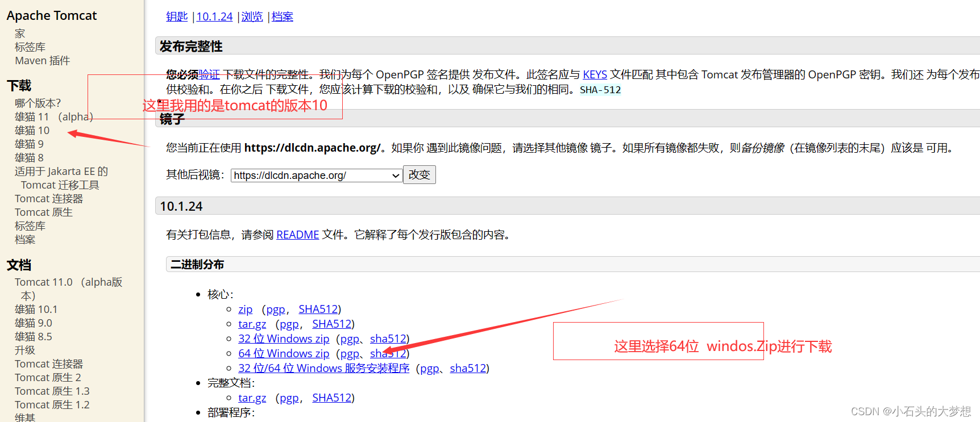The width and height of the screenshot is (980, 422).
Task: Open Tomcat 连接器 under 文档
Action: [x=49, y=364]
